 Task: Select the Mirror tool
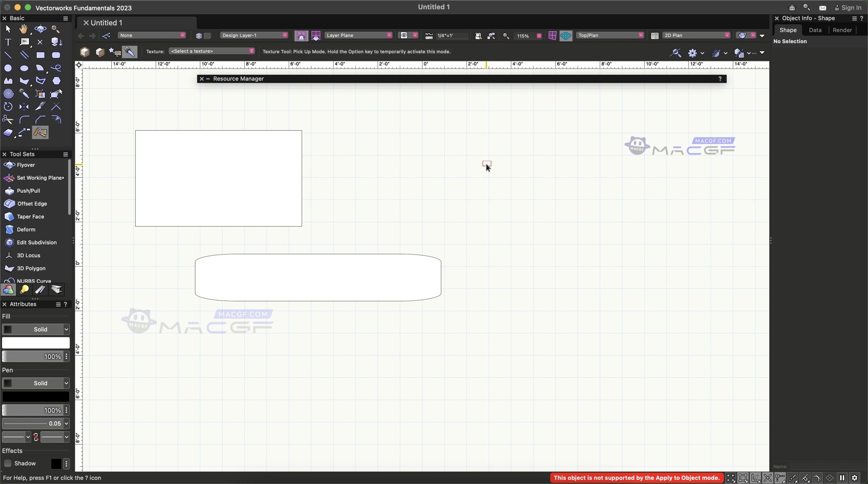point(24,107)
